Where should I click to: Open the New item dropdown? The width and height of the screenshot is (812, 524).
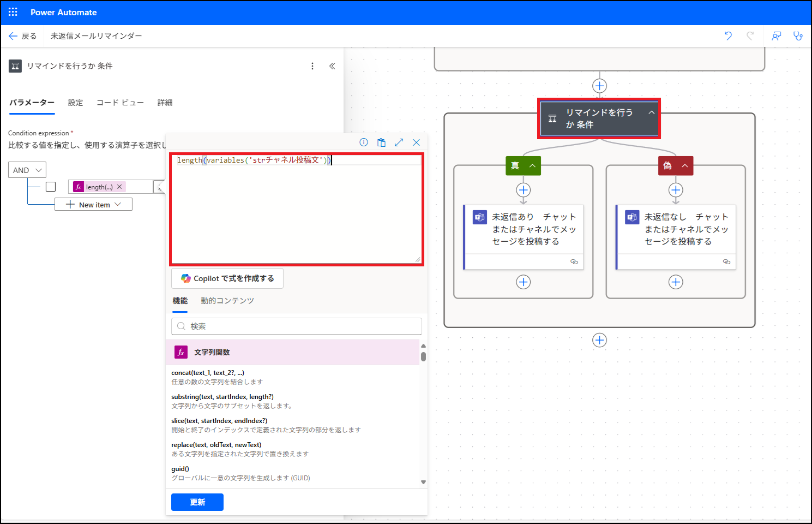click(93, 205)
